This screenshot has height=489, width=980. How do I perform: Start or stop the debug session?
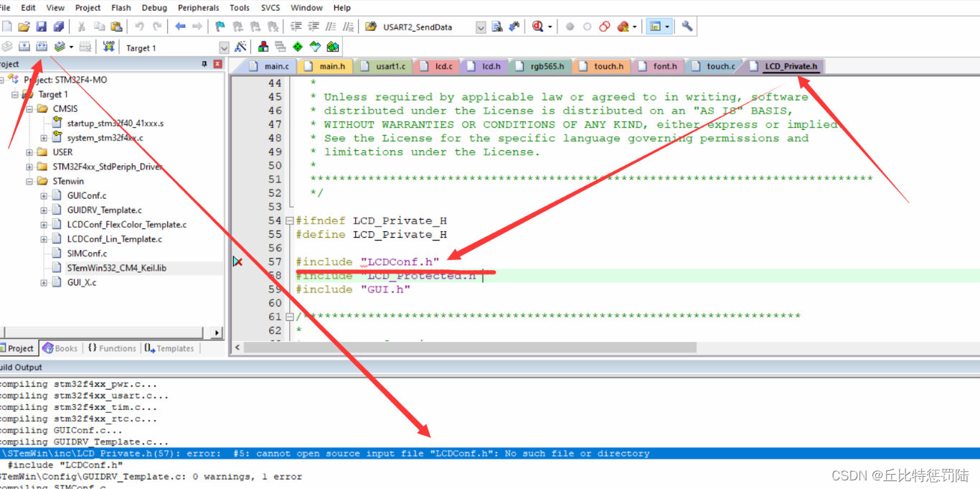pyautogui.click(x=538, y=27)
